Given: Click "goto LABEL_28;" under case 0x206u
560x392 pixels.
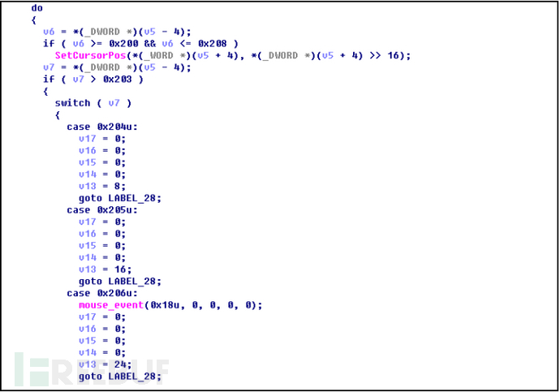Looking at the screenshot, I should [x=120, y=377].
